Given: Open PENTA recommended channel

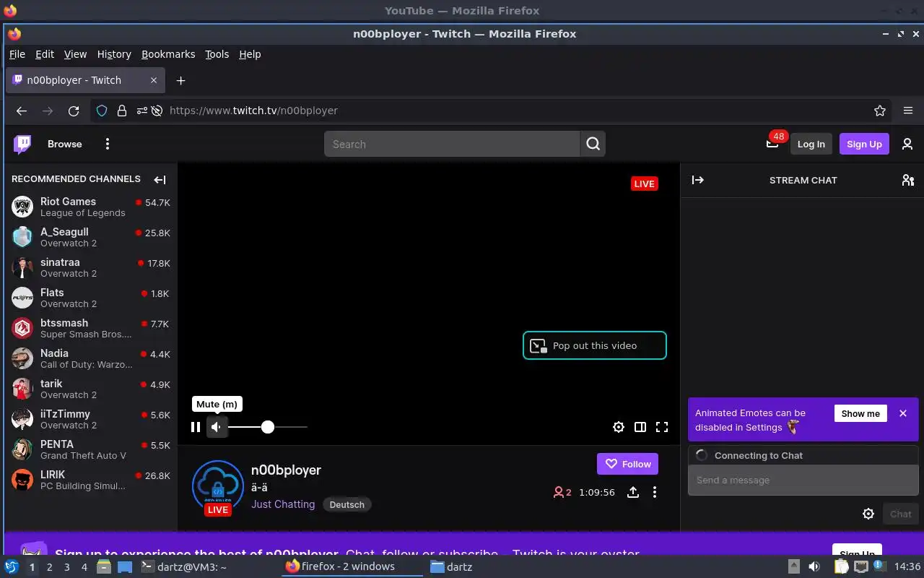Looking at the screenshot, I should [90, 449].
